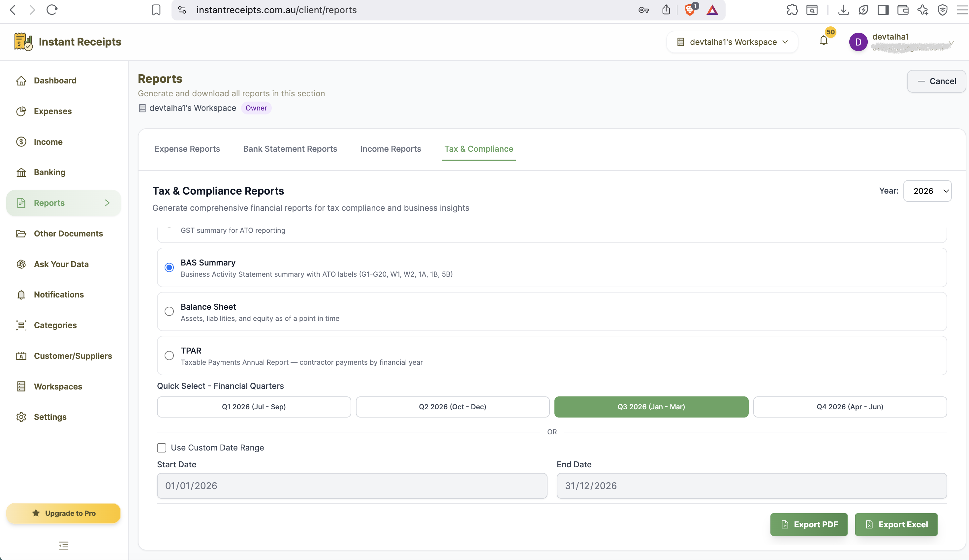The width and height of the screenshot is (969, 560).
Task: Open the Leo AI sparkle icon
Action: point(922,10)
